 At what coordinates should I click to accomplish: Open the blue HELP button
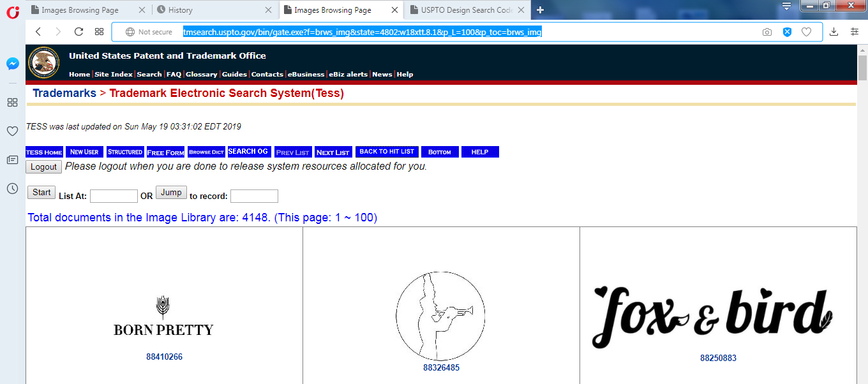tap(480, 152)
